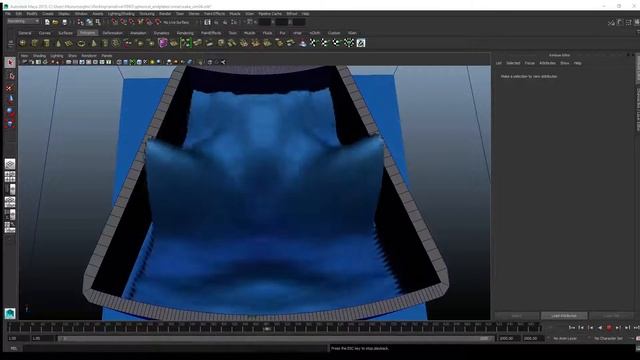Open Attribute Editor's Attributes menu
Viewport: 640px width, 360px height.
click(547, 63)
